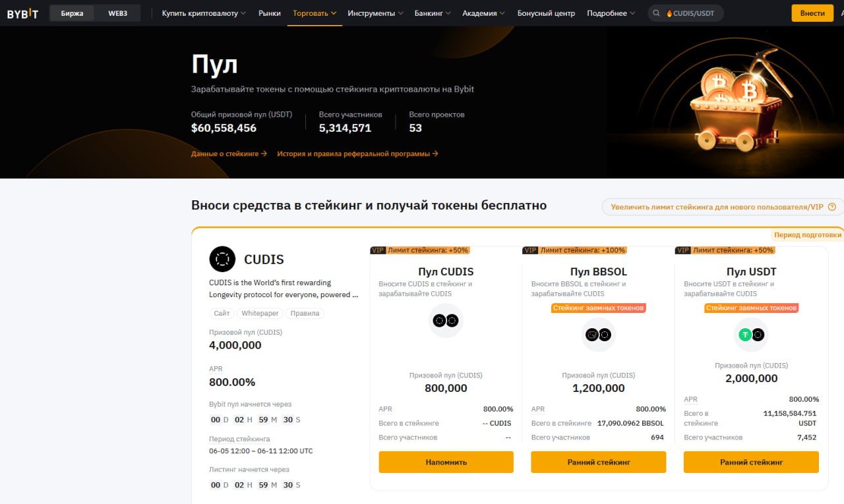The image size is (844, 504).
Task: Click the 694 participants count in Пул BBSOL
Action: (x=657, y=437)
